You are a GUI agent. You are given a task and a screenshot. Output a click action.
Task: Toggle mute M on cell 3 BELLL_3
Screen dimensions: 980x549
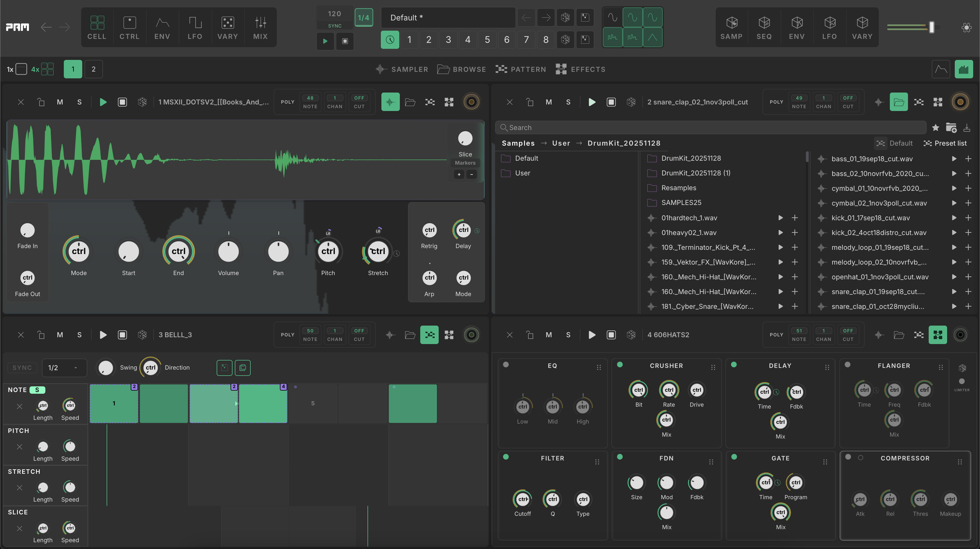(x=60, y=335)
